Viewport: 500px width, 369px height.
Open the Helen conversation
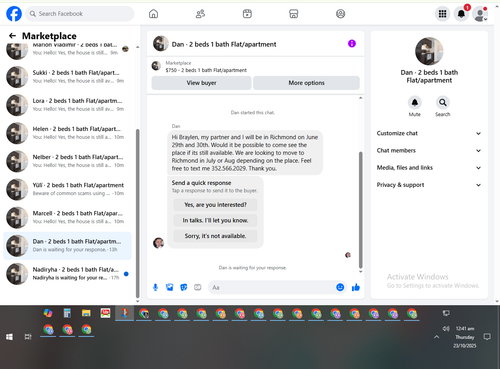(x=67, y=133)
